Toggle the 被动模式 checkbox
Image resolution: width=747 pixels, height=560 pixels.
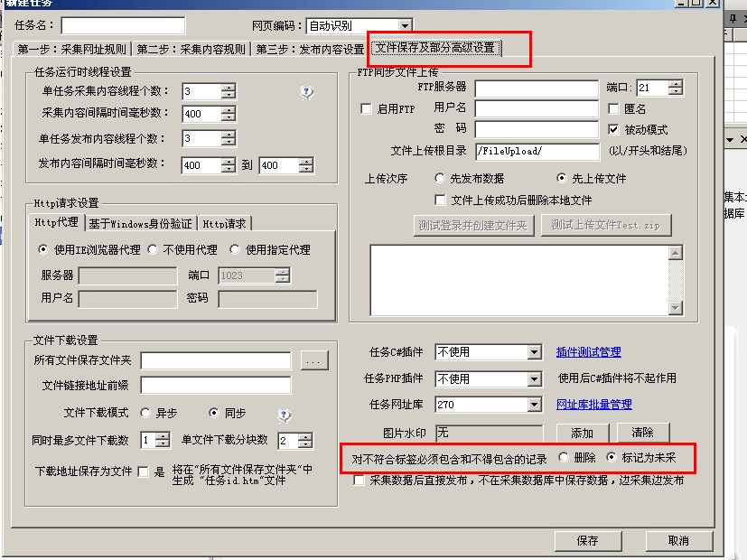(x=614, y=130)
